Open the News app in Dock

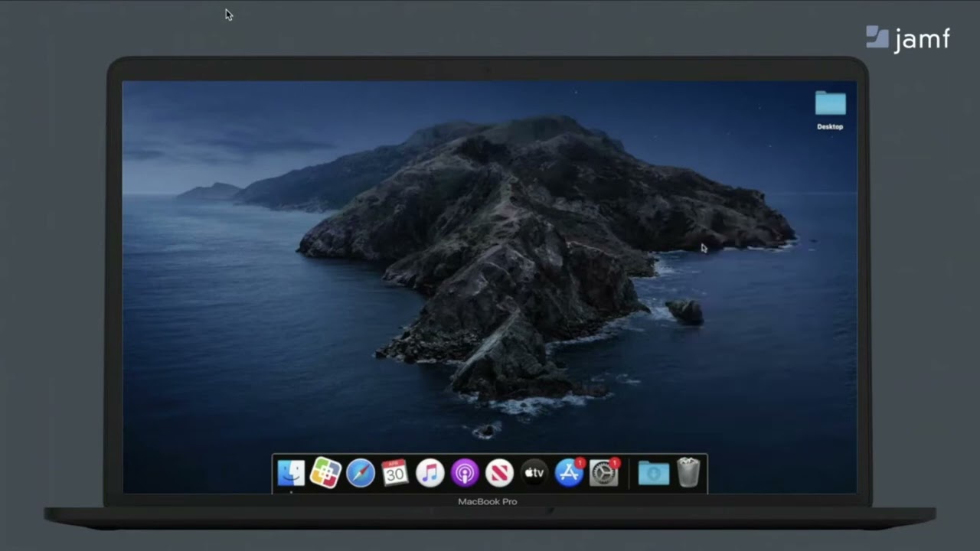499,473
